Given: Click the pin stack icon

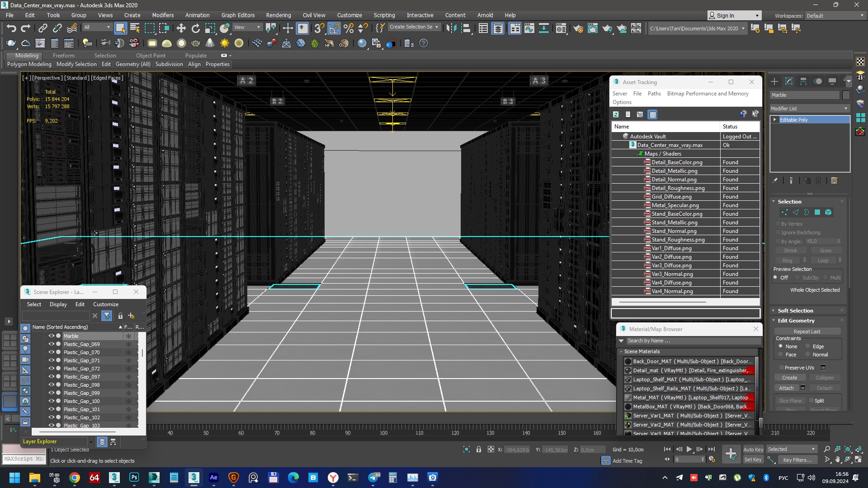Looking at the screenshot, I should (775, 180).
